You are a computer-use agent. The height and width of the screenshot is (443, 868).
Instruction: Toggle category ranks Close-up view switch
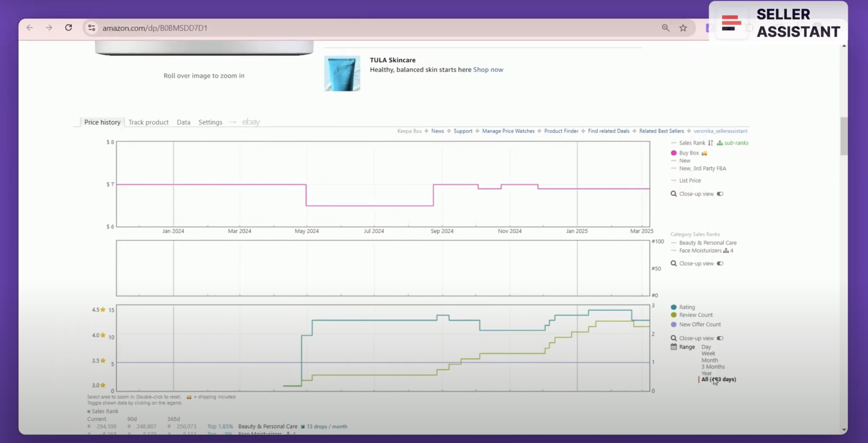720,263
